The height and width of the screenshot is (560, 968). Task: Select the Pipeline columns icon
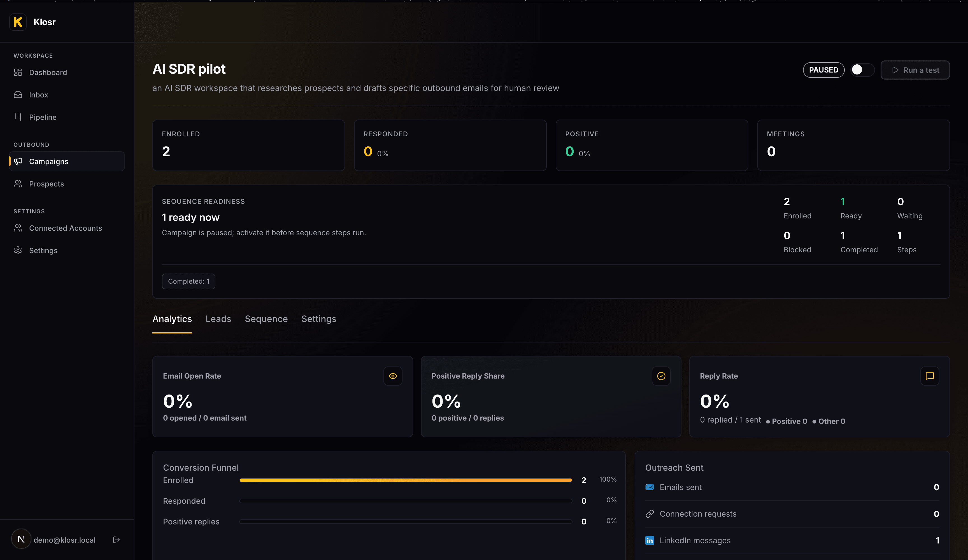[18, 117]
